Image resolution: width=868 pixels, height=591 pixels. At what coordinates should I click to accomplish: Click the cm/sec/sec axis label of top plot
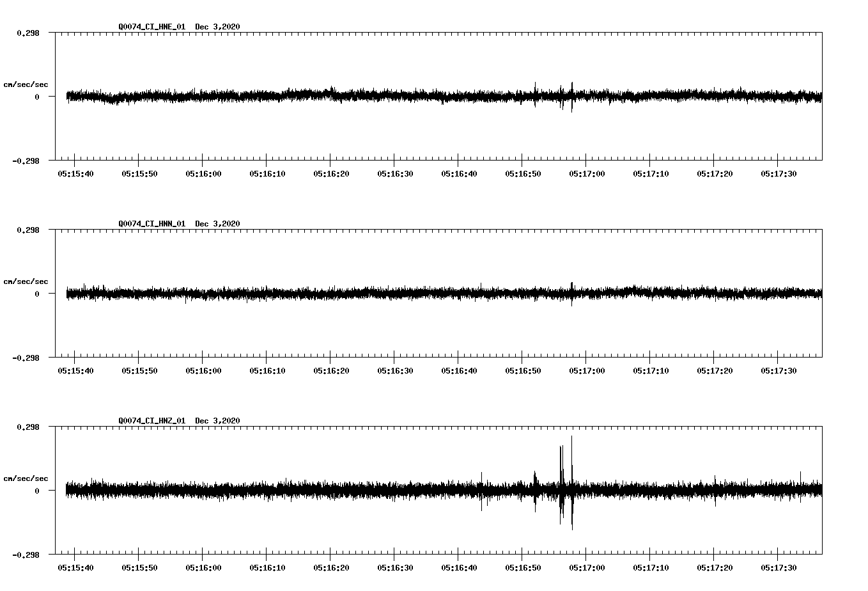(26, 84)
